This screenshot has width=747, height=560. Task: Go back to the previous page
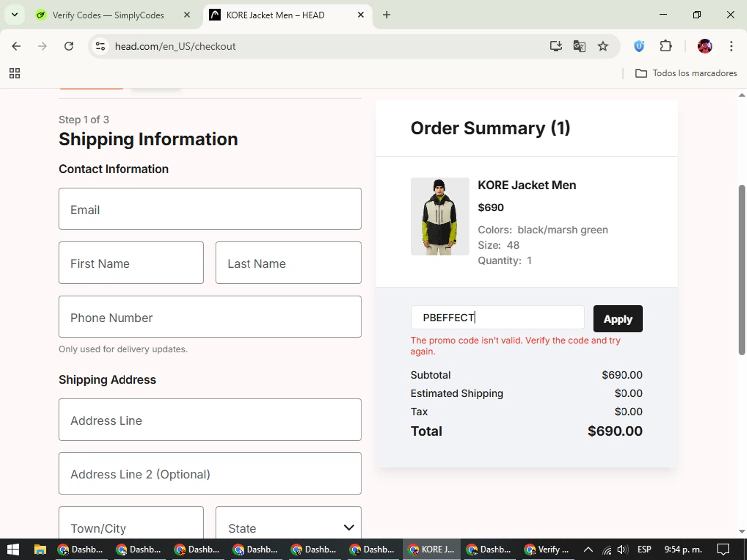(x=16, y=46)
